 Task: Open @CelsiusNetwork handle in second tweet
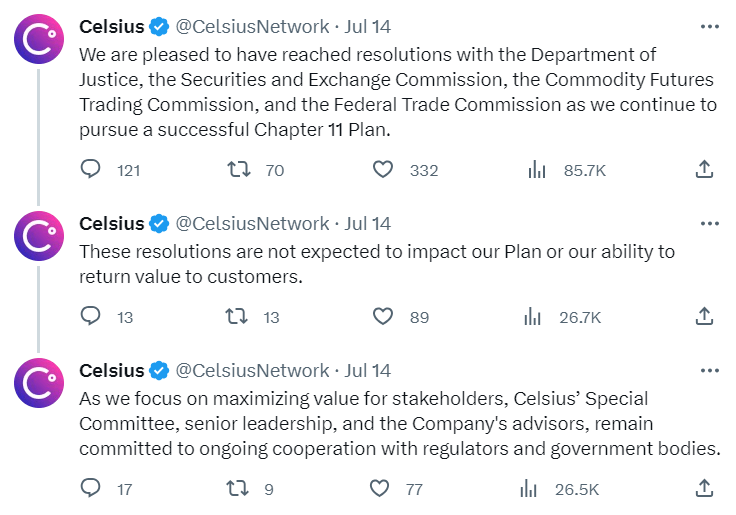(252, 223)
